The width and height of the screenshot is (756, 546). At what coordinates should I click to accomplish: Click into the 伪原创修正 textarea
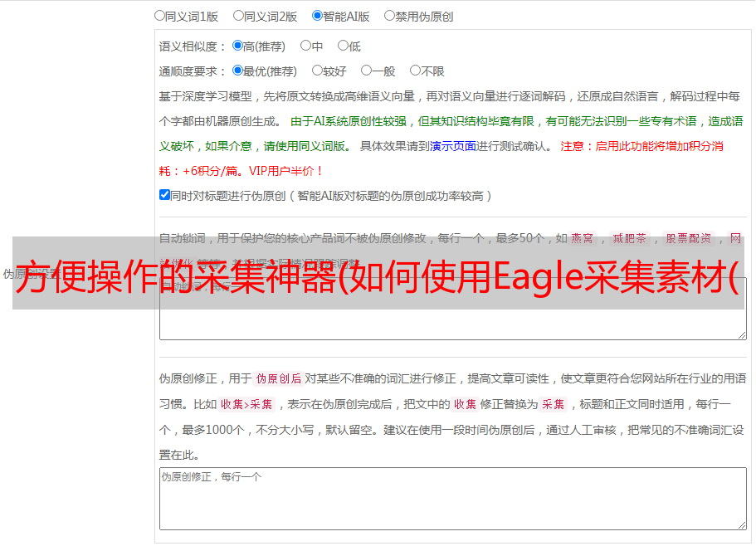click(x=453, y=499)
